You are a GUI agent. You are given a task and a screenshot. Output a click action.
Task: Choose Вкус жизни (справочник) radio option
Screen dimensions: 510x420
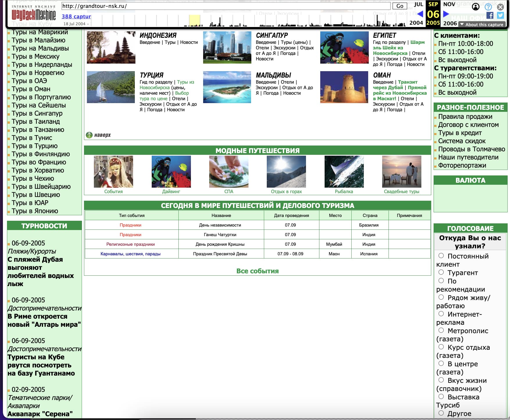coord(441,380)
